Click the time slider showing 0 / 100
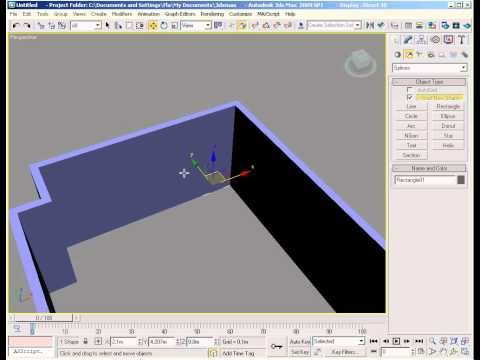The height and width of the screenshot is (360, 480). point(44,318)
